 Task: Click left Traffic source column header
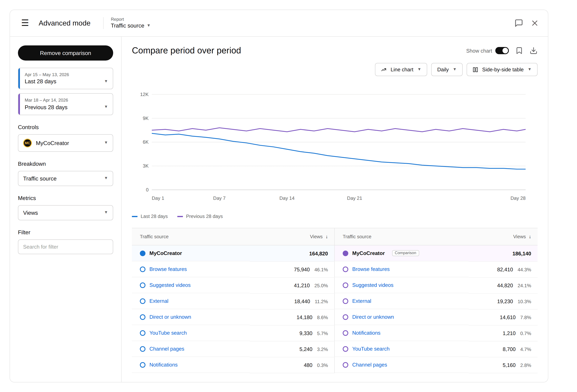[x=154, y=237]
